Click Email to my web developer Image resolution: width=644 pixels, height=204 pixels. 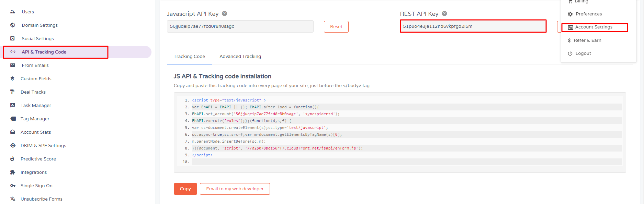pyautogui.click(x=235, y=189)
